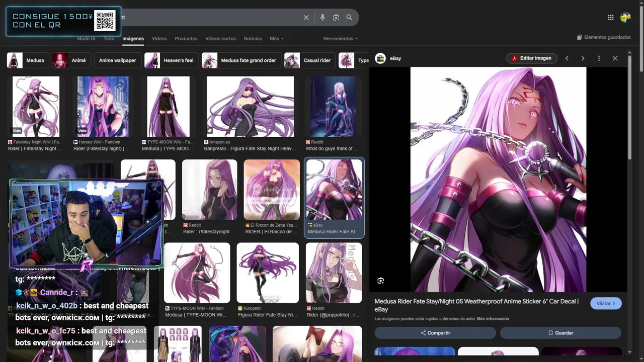This screenshot has height=362, width=644.
Task: Open Reddit Rider (@poppohito) thumbnail
Action: tap(334, 273)
